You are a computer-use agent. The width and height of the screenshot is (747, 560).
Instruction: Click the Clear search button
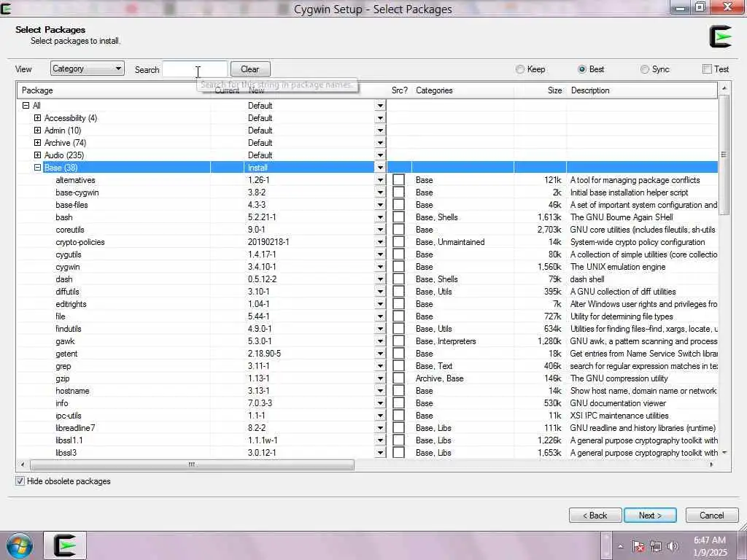click(x=250, y=69)
